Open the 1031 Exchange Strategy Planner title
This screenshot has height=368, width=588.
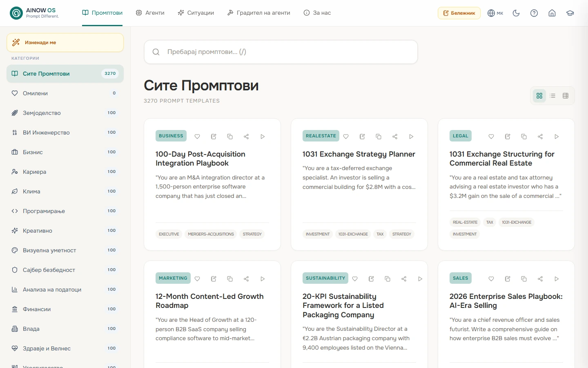(359, 154)
